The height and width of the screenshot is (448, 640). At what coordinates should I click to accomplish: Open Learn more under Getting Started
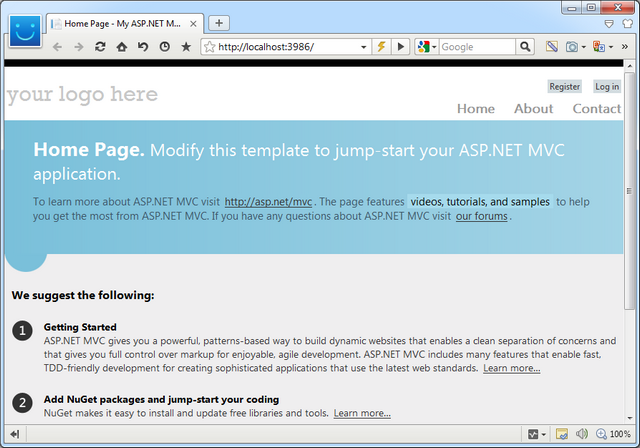511,368
